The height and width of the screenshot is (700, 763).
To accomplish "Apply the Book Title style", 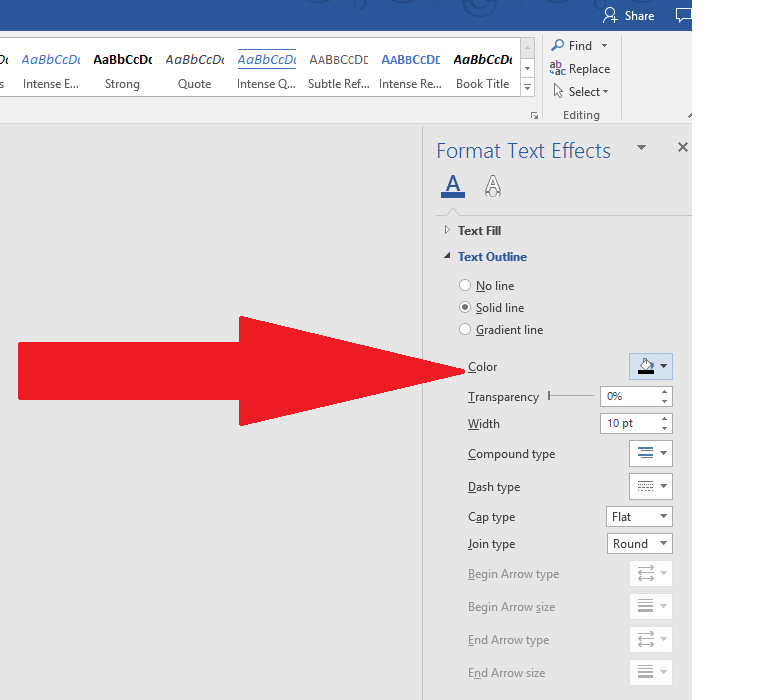I will tap(483, 70).
